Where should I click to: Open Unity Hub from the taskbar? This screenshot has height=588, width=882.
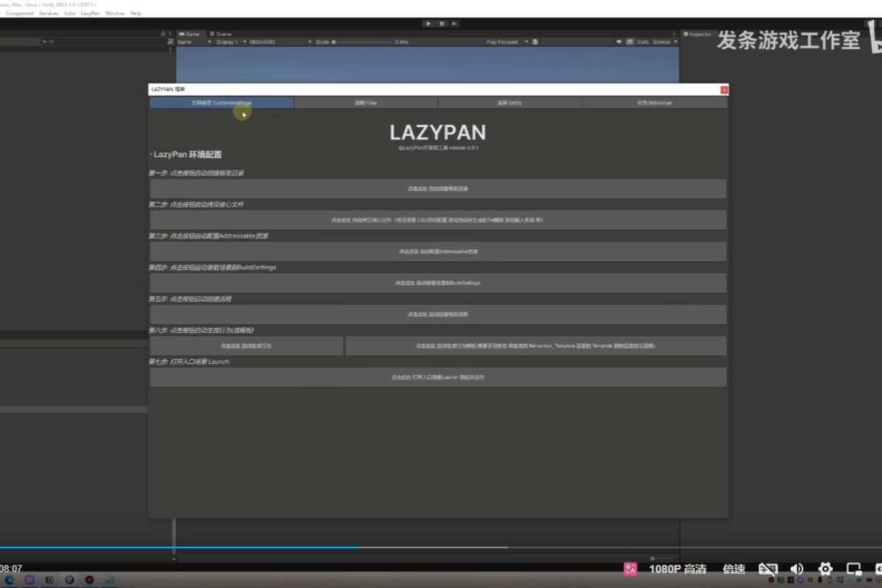[x=69, y=580]
